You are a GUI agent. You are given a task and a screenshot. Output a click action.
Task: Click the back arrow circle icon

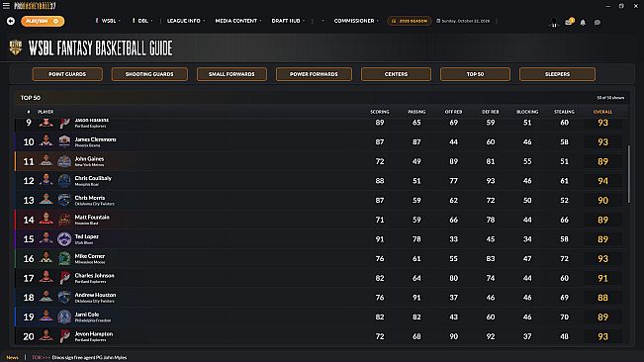[x=11, y=21]
